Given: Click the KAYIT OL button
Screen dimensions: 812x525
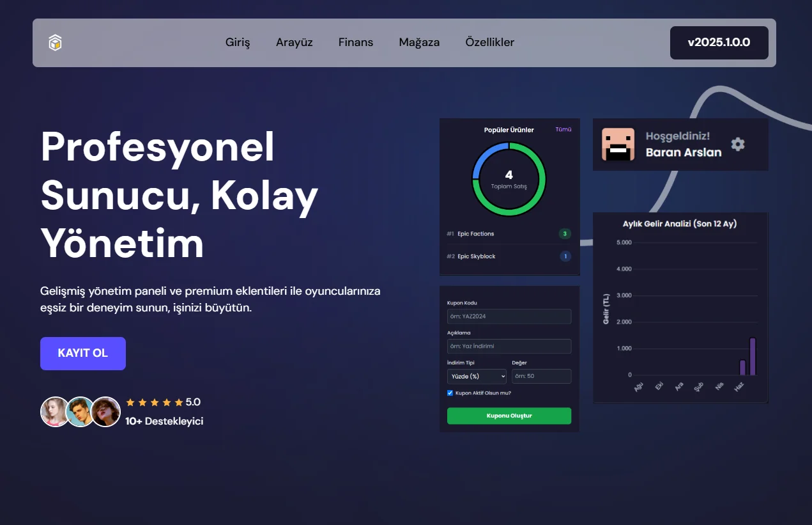Looking at the screenshot, I should coord(83,354).
